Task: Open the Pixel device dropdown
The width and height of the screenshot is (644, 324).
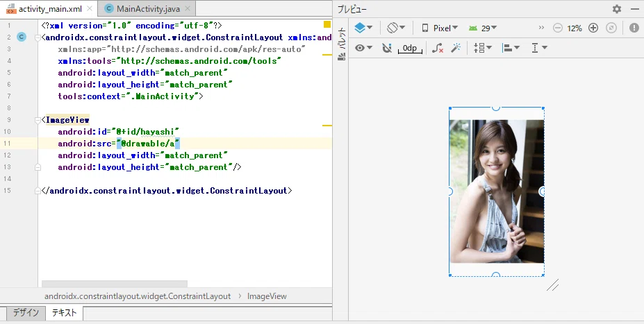Action: (440, 28)
